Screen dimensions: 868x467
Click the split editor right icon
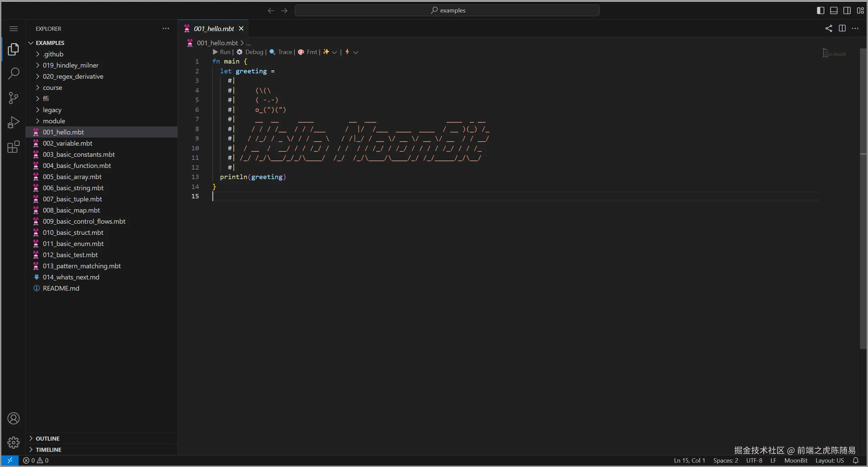[842, 28]
